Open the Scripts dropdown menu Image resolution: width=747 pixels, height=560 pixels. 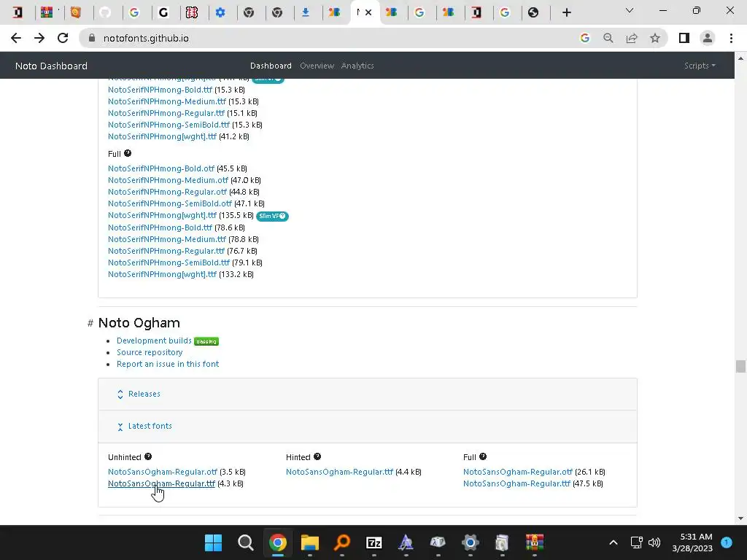700,66
